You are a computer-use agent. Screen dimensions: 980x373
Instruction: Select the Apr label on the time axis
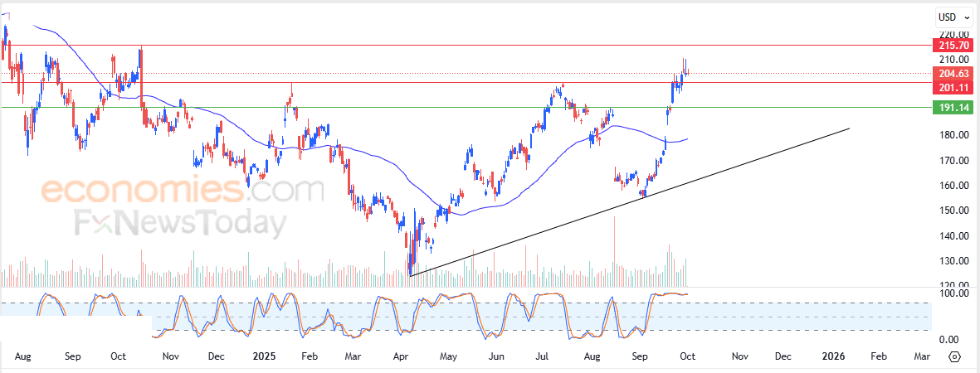(x=402, y=356)
